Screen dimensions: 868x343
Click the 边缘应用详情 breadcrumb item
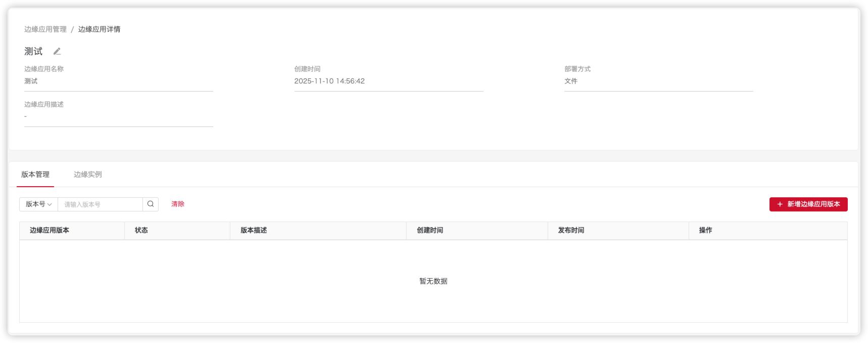[99, 29]
